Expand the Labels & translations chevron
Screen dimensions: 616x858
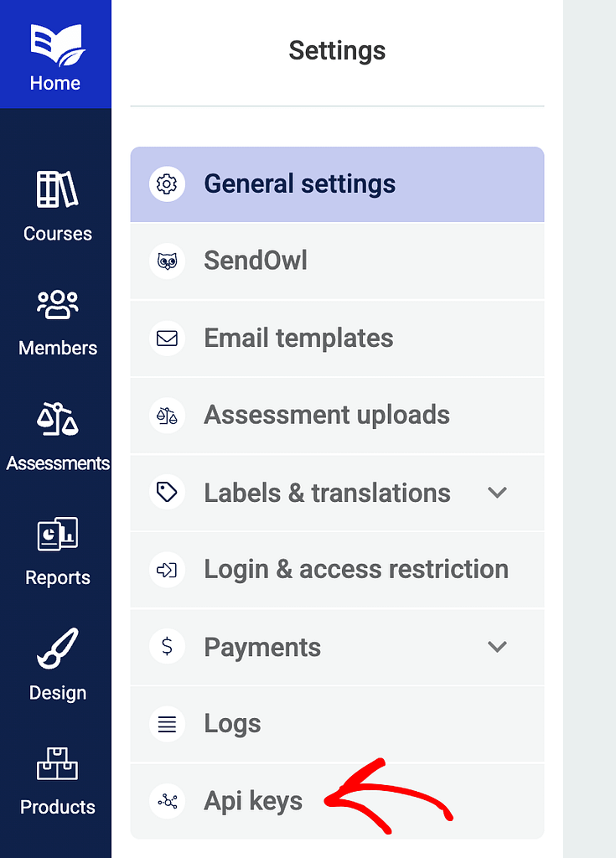pos(497,493)
